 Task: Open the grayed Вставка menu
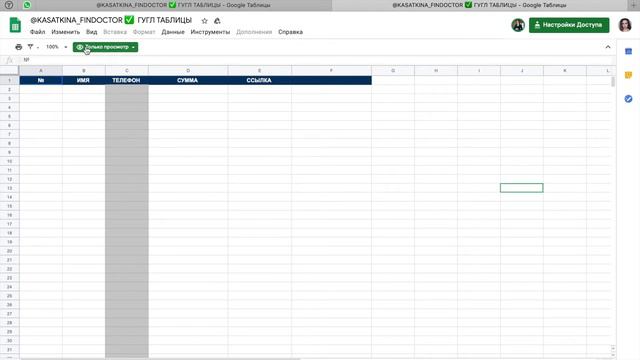(x=115, y=32)
